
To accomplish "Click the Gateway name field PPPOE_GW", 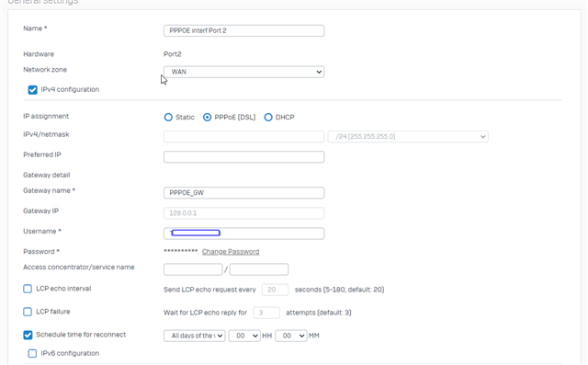I will coord(243,193).
